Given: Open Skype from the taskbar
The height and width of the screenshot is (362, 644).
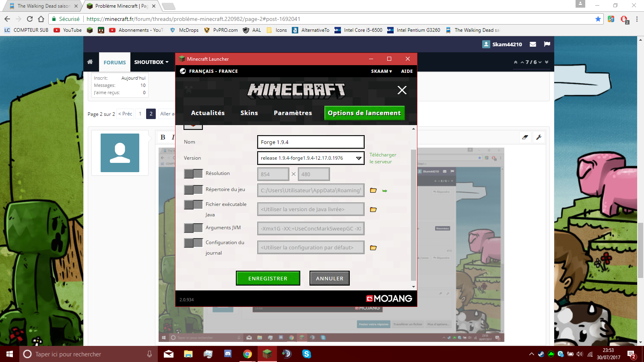Looking at the screenshot, I should coord(307,354).
